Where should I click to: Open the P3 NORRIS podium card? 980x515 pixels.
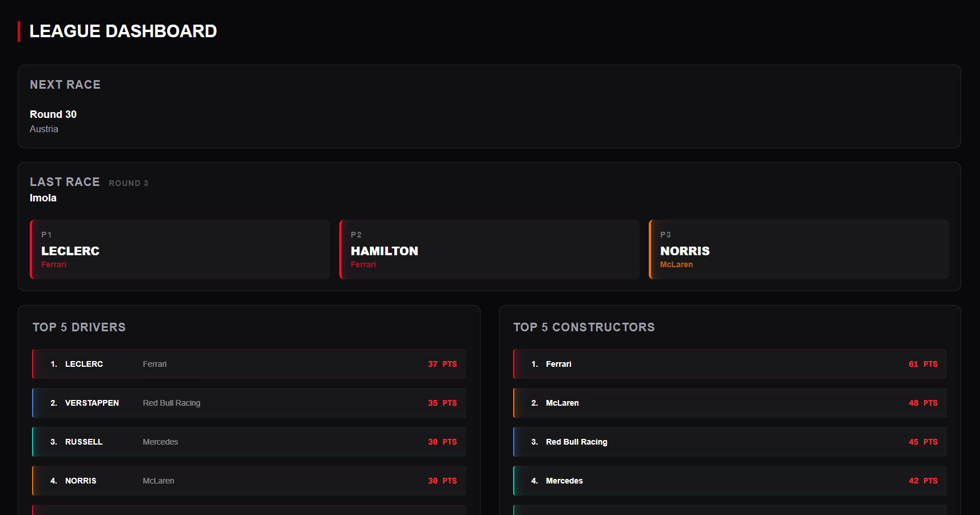pyautogui.click(x=799, y=249)
